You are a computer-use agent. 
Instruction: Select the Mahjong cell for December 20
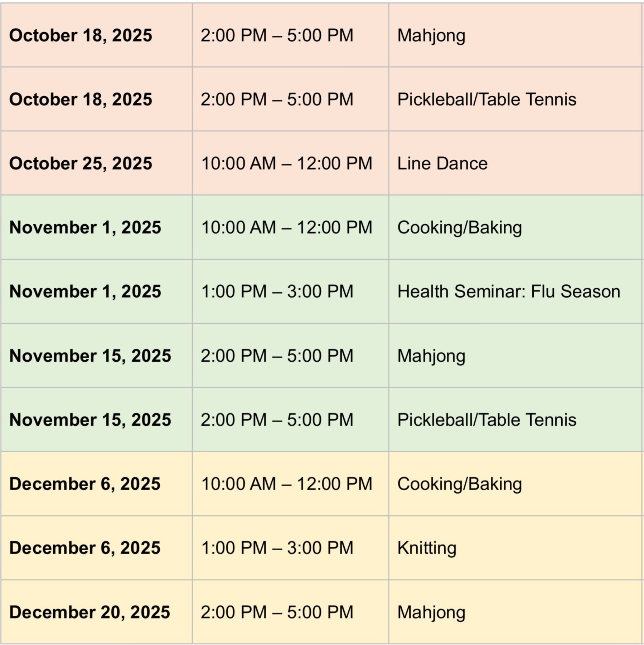tap(431, 612)
